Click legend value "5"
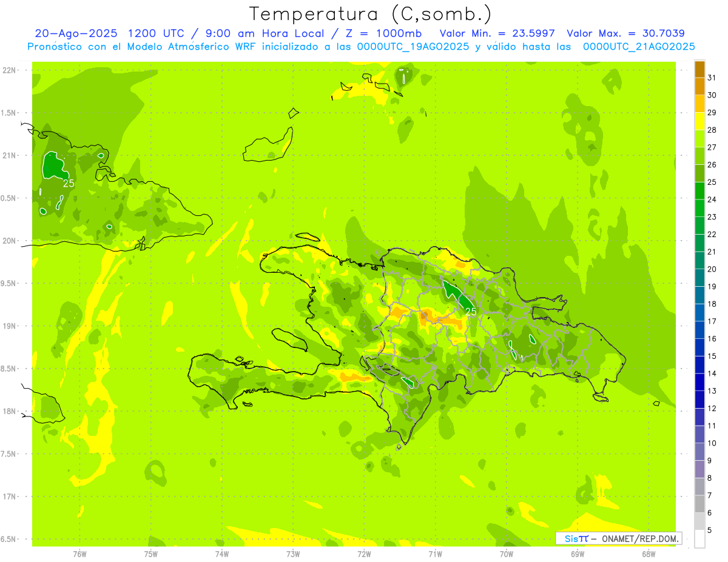728x562 pixels. click(x=710, y=530)
